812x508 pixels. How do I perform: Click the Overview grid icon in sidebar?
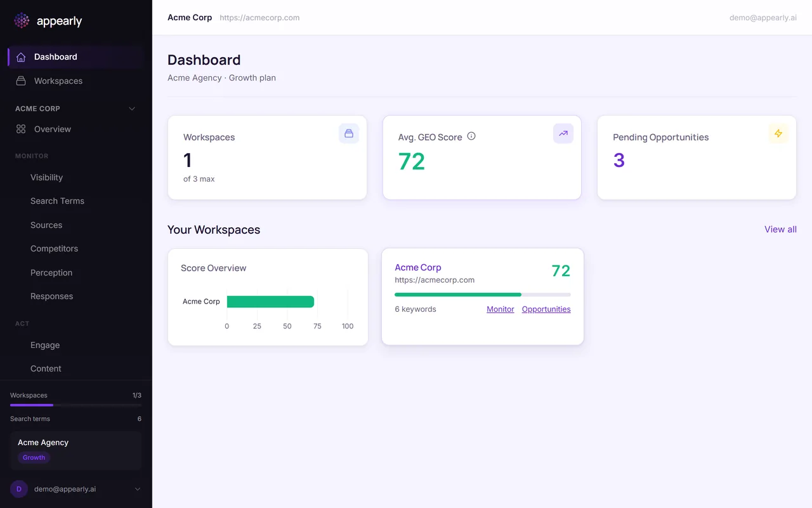click(22, 129)
